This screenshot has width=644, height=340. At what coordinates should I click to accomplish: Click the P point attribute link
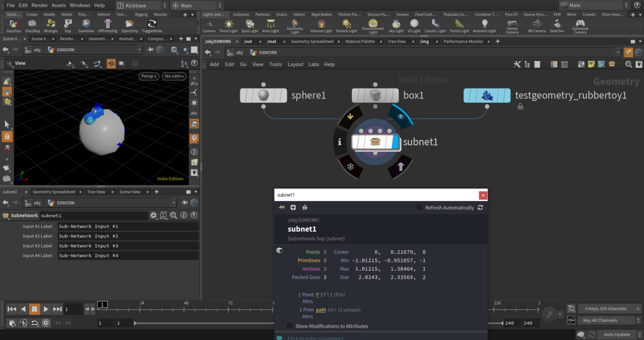[317, 295]
